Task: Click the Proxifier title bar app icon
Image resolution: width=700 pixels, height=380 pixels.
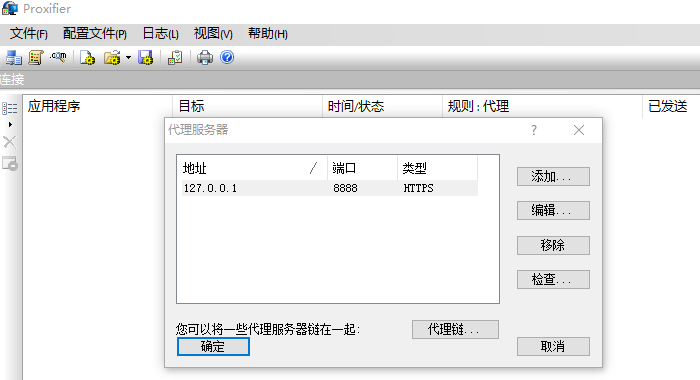Action: click(10, 8)
